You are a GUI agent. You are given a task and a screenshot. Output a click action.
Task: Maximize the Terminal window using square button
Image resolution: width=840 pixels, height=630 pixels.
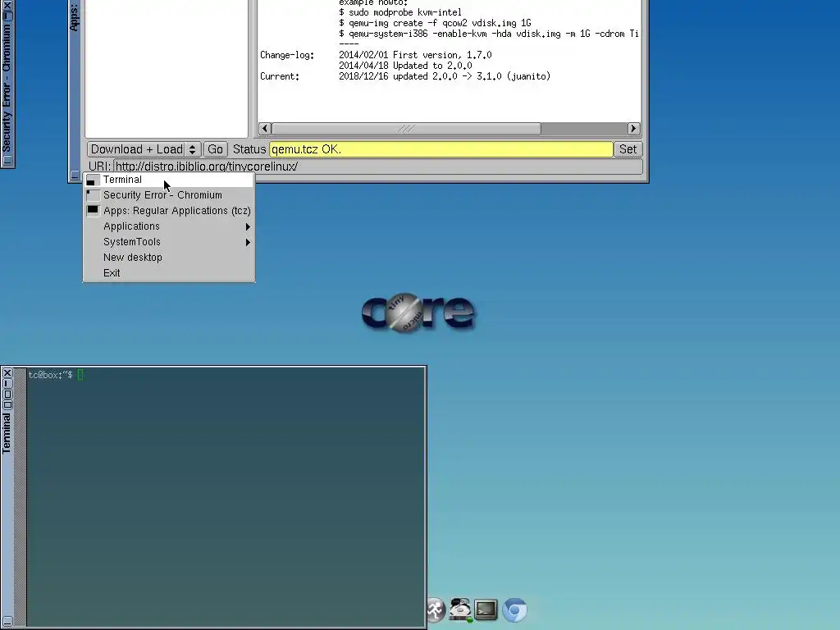[x=7, y=395]
